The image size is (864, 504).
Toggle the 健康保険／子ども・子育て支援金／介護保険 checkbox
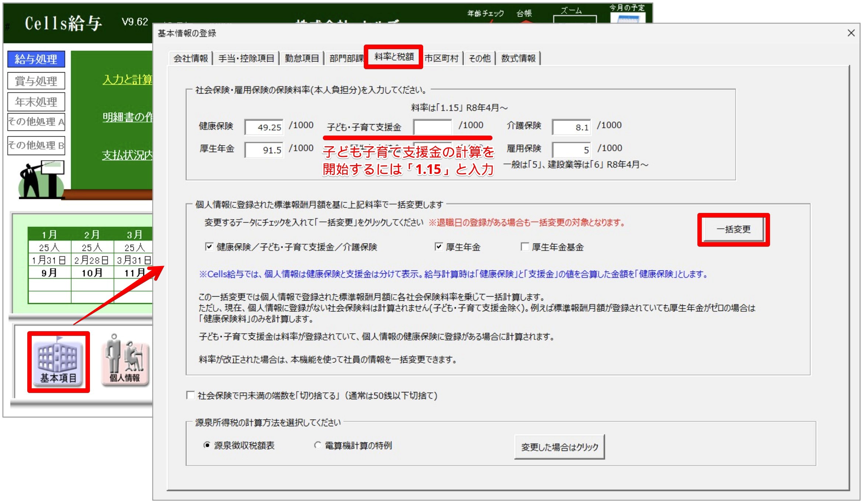tap(209, 246)
